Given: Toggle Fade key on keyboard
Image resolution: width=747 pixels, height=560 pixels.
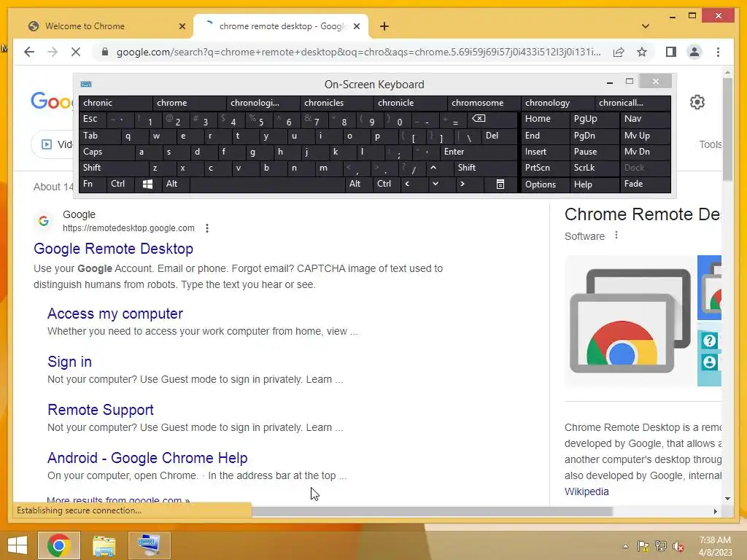Looking at the screenshot, I should (646, 184).
